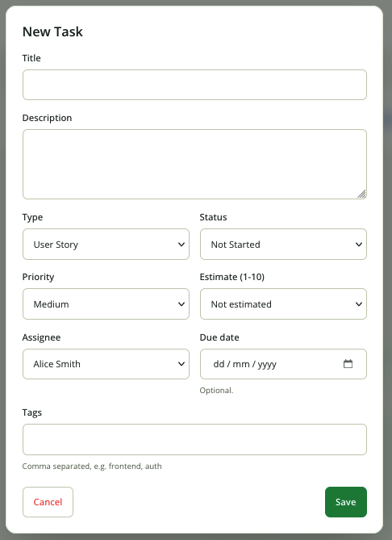This screenshot has width=392, height=540.
Task: Save the new task
Action: 346,502
